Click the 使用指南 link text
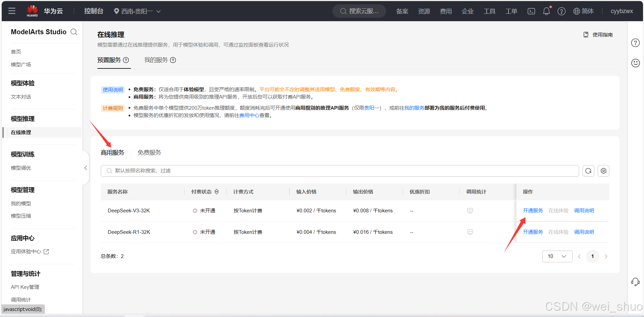 (x=603, y=35)
